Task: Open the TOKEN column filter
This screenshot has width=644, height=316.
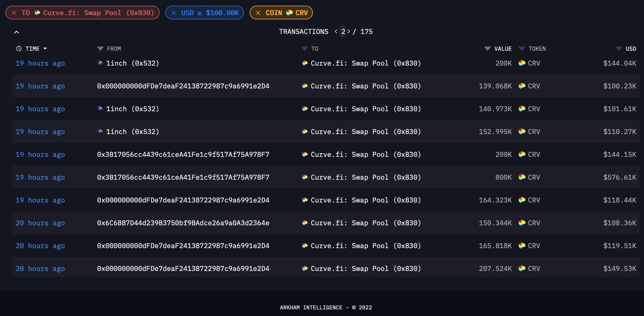Action: pyautogui.click(x=522, y=49)
